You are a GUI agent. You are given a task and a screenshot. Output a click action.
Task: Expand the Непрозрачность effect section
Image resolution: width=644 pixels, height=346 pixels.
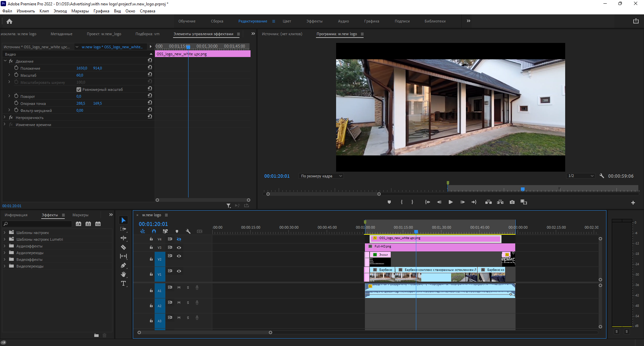click(x=4, y=118)
